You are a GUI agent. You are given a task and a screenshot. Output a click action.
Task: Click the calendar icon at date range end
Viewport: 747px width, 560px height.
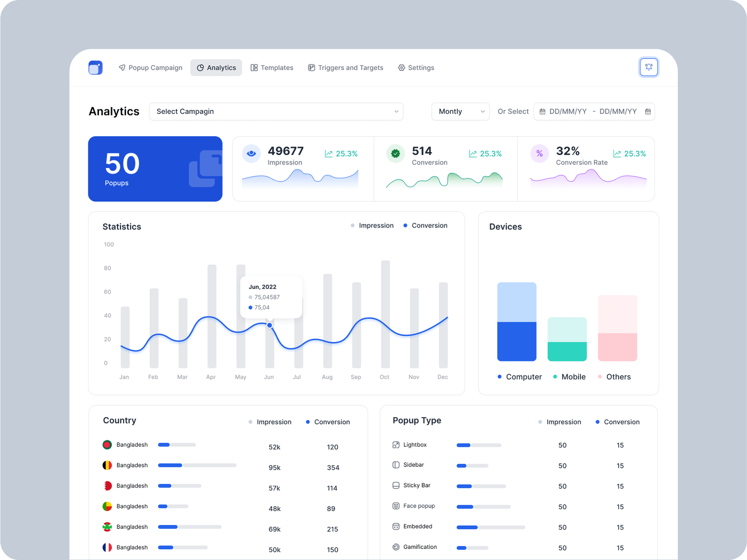648,112
